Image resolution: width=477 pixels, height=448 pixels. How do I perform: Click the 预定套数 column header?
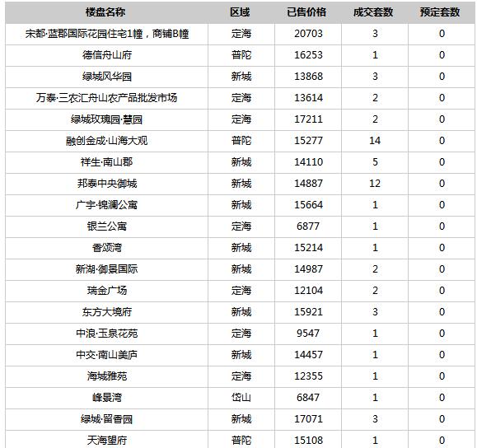click(x=440, y=12)
